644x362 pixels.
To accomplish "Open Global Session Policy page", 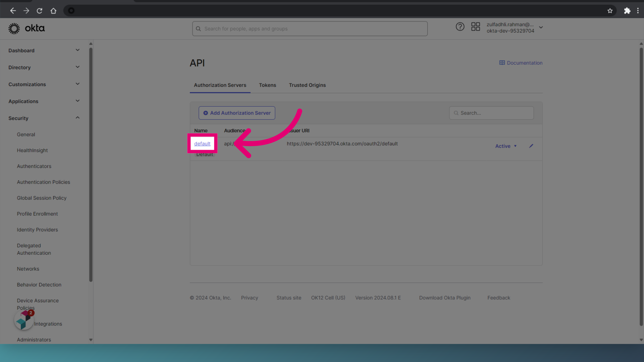I will pyautogui.click(x=42, y=198).
